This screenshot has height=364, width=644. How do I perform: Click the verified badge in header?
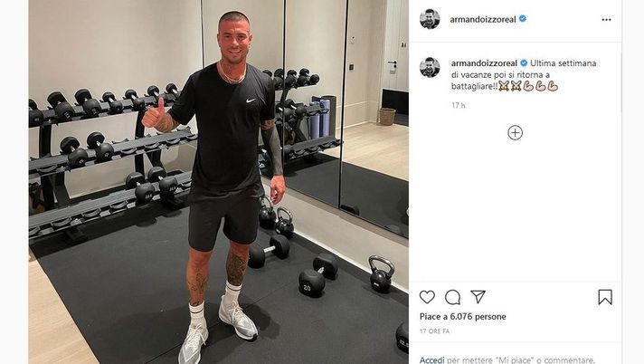coord(523,18)
